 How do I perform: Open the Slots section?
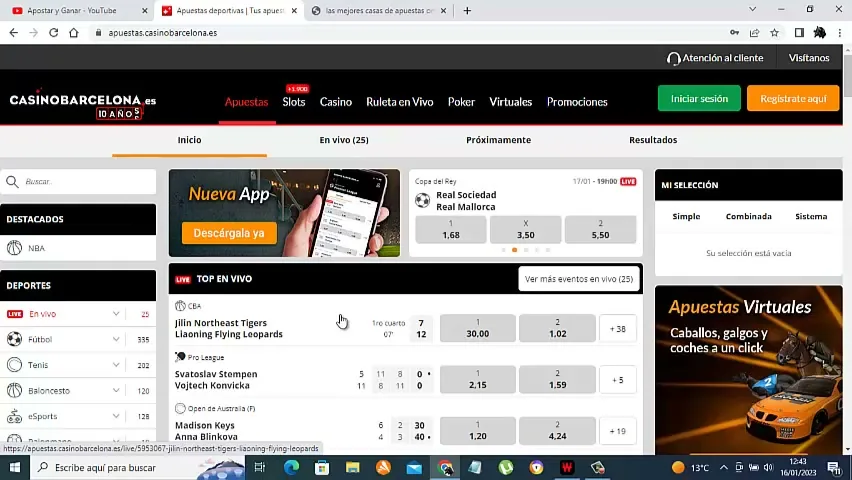click(x=294, y=102)
